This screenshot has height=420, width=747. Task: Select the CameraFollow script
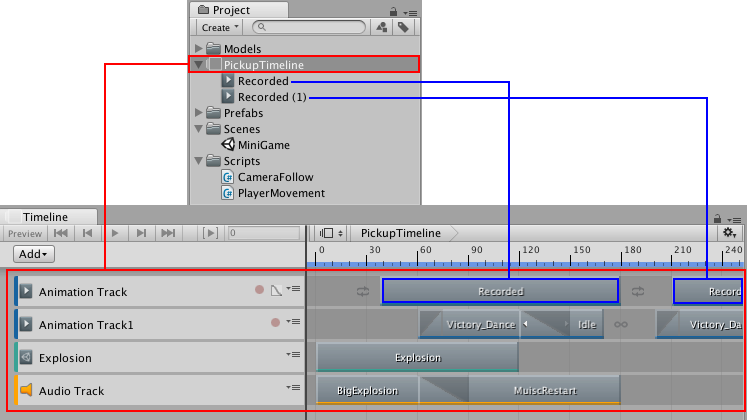[275, 177]
